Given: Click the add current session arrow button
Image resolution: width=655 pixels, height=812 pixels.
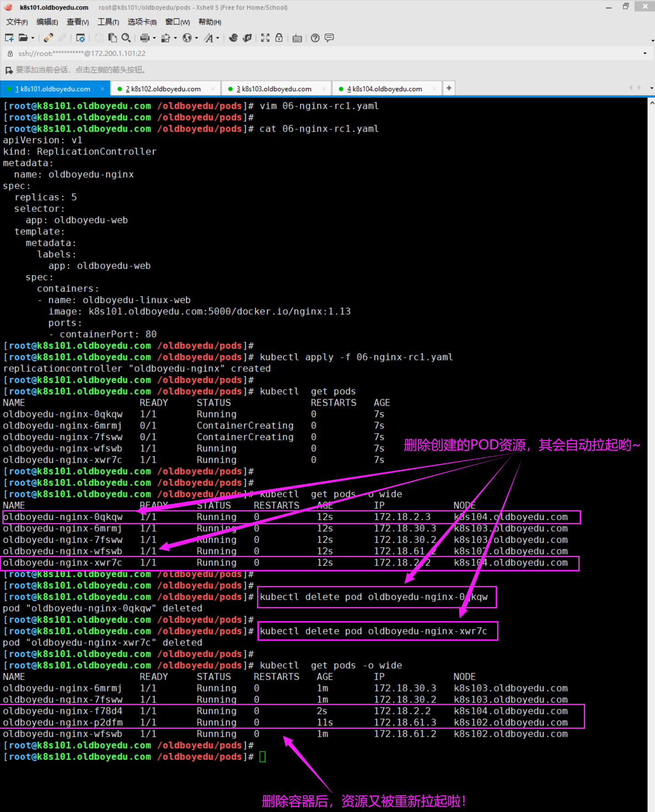Looking at the screenshot, I should coord(9,70).
